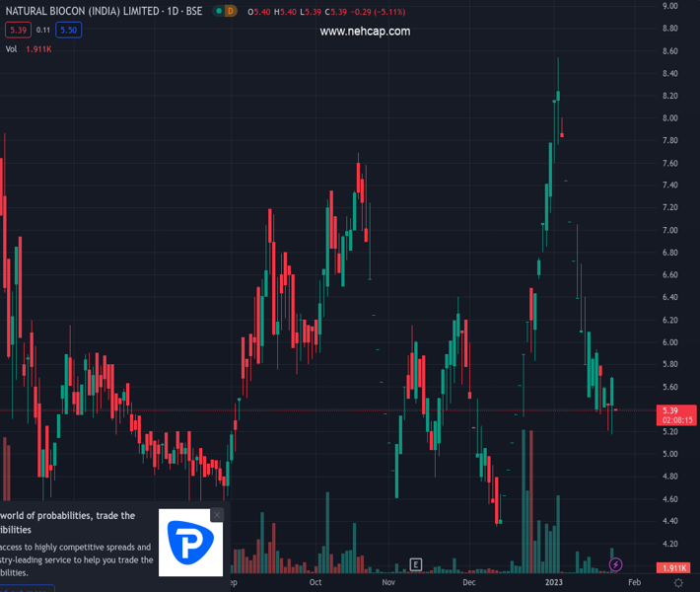The width and height of the screenshot is (700, 592).
Task: Select the Vol indicator legend label
Action: 11,48
